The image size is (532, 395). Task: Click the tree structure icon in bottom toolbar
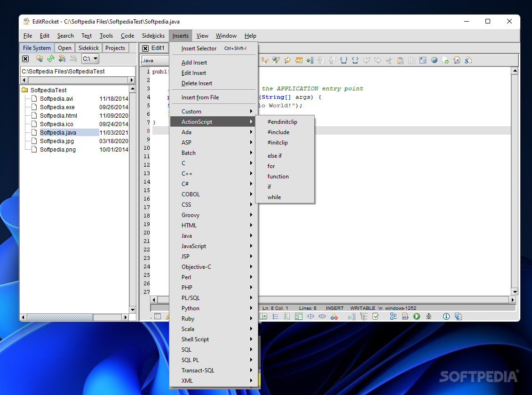tap(364, 316)
